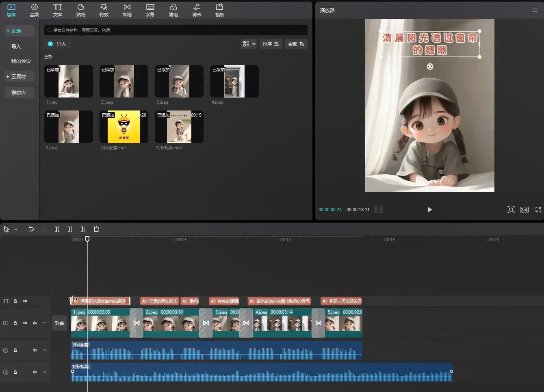Delete the selected clip with trash icon
The image size is (544, 392).
(96, 229)
